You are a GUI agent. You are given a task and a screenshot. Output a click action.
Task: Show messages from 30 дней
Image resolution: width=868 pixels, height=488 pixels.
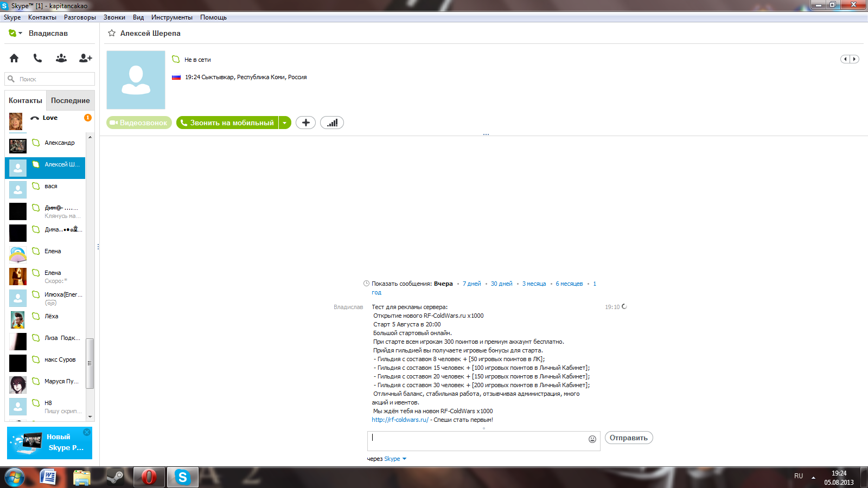(x=502, y=284)
